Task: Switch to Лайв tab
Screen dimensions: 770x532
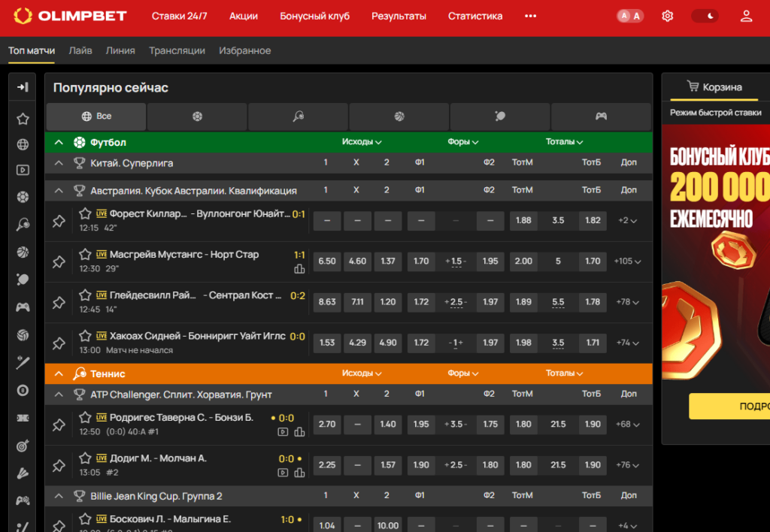Action: click(x=80, y=50)
